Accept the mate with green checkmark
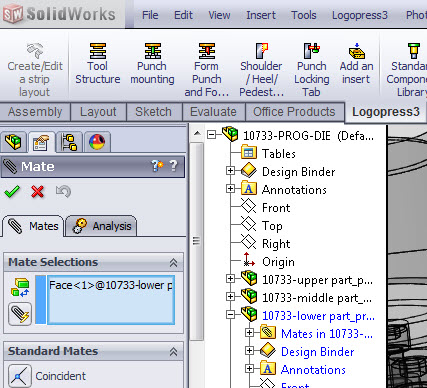 click(x=12, y=192)
